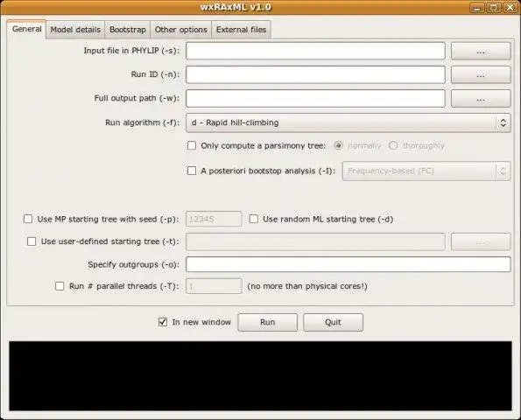Image resolution: width=521 pixels, height=420 pixels.
Task: Maximize the wxRAxML window
Action: coord(494,7)
